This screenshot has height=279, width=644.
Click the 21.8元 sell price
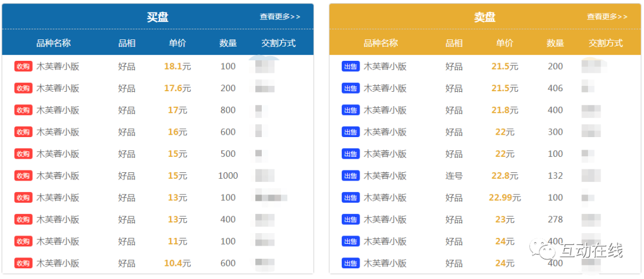pos(505,110)
